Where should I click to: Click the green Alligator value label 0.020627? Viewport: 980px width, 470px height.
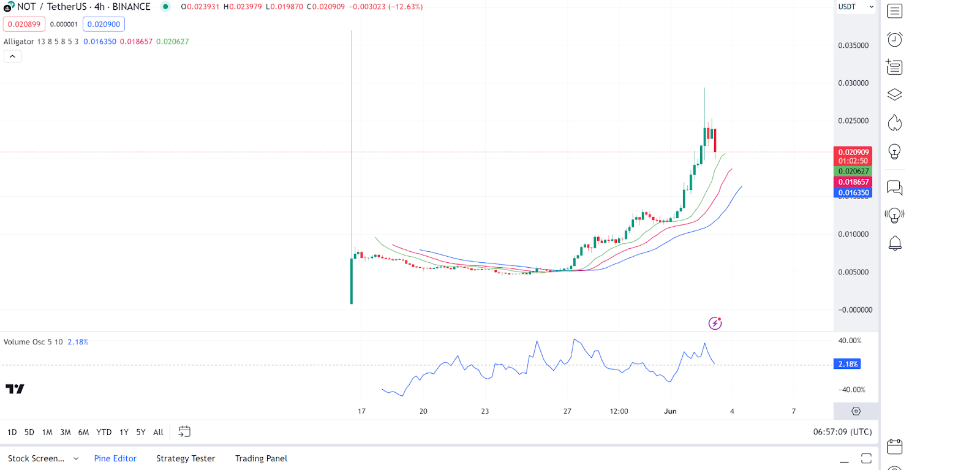click(853, 172)
